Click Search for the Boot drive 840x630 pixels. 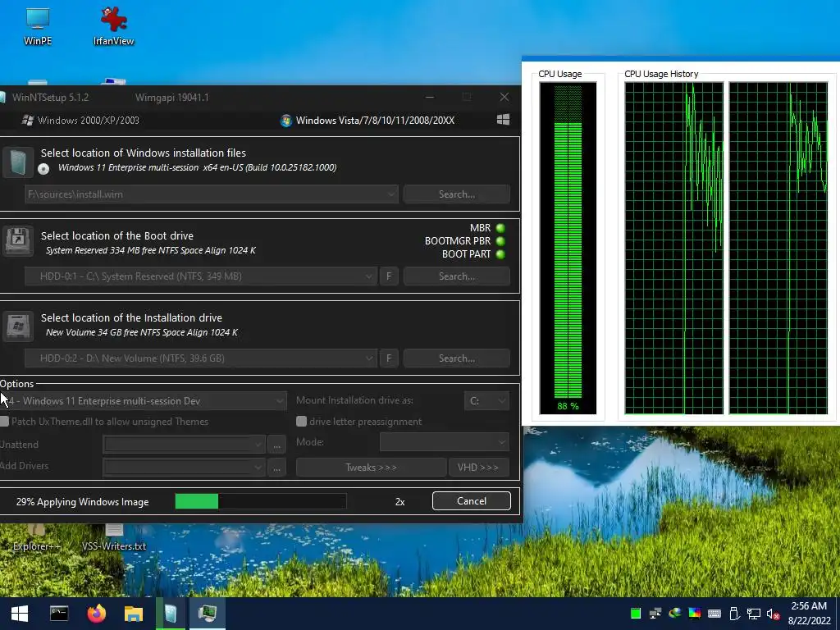tap(456, 276)
